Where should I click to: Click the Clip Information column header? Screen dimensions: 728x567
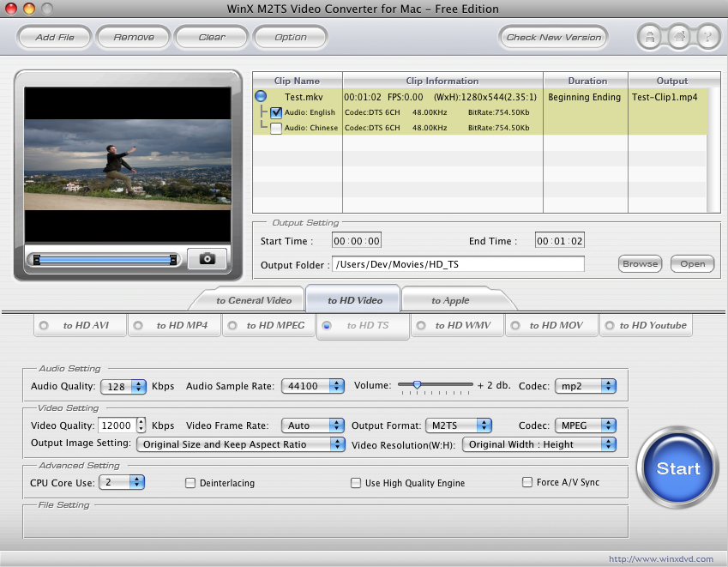[442, 81]
